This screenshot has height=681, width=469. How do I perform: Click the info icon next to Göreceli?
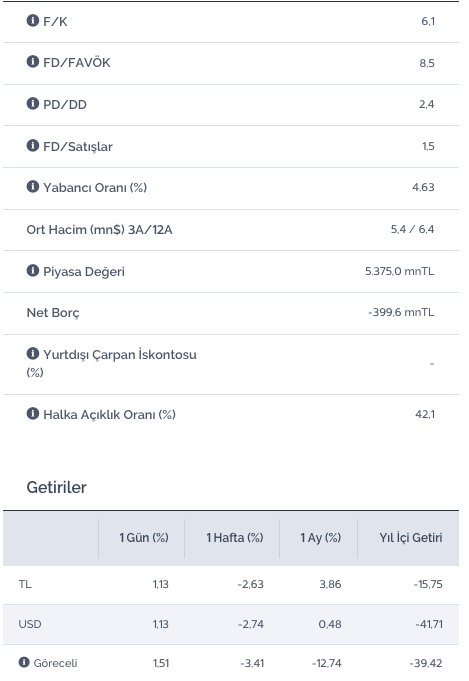(x=24, y=662)
